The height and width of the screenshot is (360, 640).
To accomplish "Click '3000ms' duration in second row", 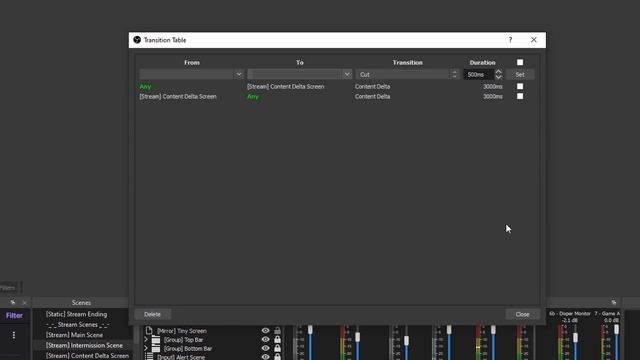I will (493, 97).
